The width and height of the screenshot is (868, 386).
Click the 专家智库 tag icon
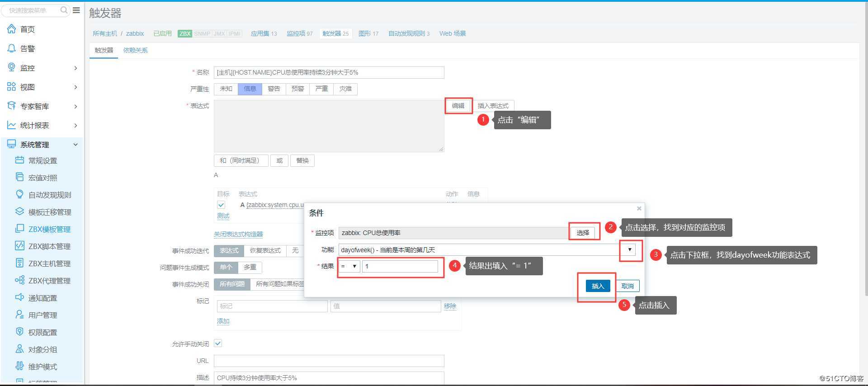(x=11, y=106)
